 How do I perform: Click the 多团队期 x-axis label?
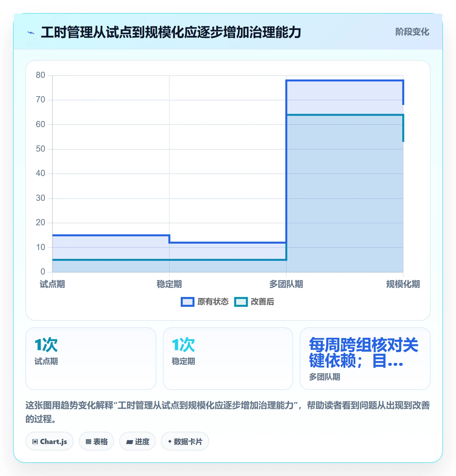pyautogui.click(x=286, y=284)
